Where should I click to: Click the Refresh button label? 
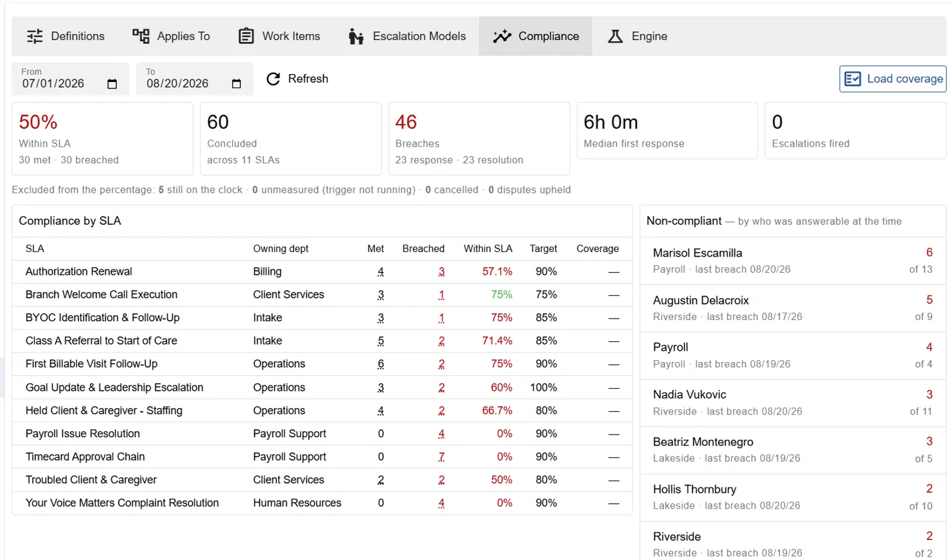pos(308,79)
